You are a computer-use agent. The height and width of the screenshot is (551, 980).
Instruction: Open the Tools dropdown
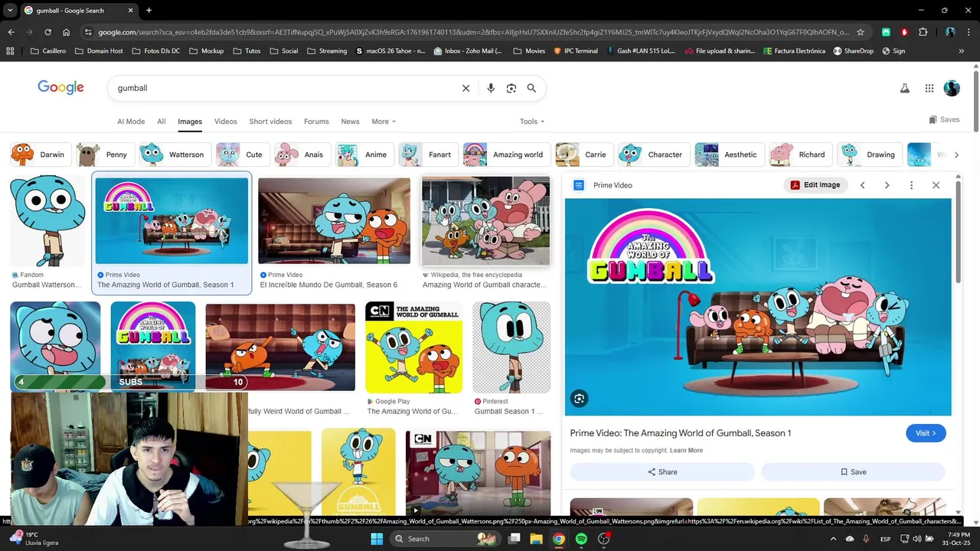pos(532,122)
